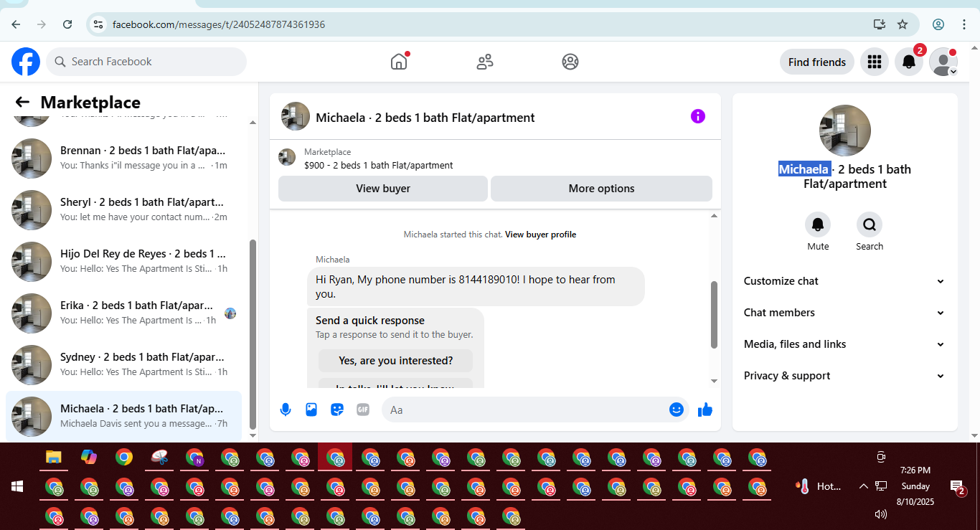Open the Facebook logo home
The height and width of the screenshot is (530, 980).
coord(26,62)
